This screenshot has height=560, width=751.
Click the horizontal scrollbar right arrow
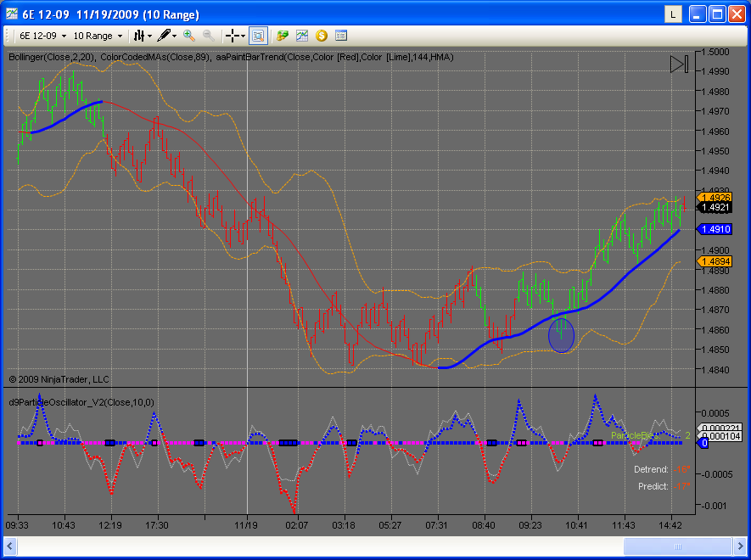pyautogui.click(x=741, y=546)
